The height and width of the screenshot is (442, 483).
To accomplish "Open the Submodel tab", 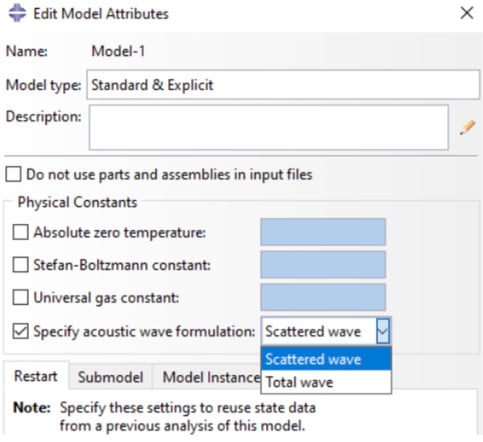I will click(x=111, y=377).
